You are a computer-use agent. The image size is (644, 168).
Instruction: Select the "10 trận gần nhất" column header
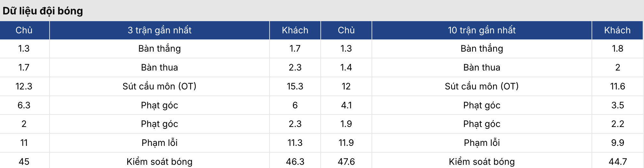click(482, 30)
